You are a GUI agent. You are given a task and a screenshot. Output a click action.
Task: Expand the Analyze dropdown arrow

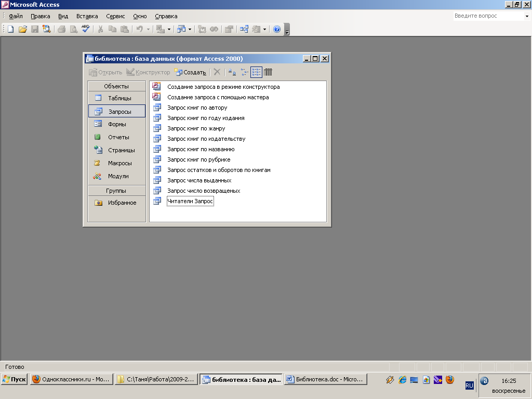tap(190, 30)
